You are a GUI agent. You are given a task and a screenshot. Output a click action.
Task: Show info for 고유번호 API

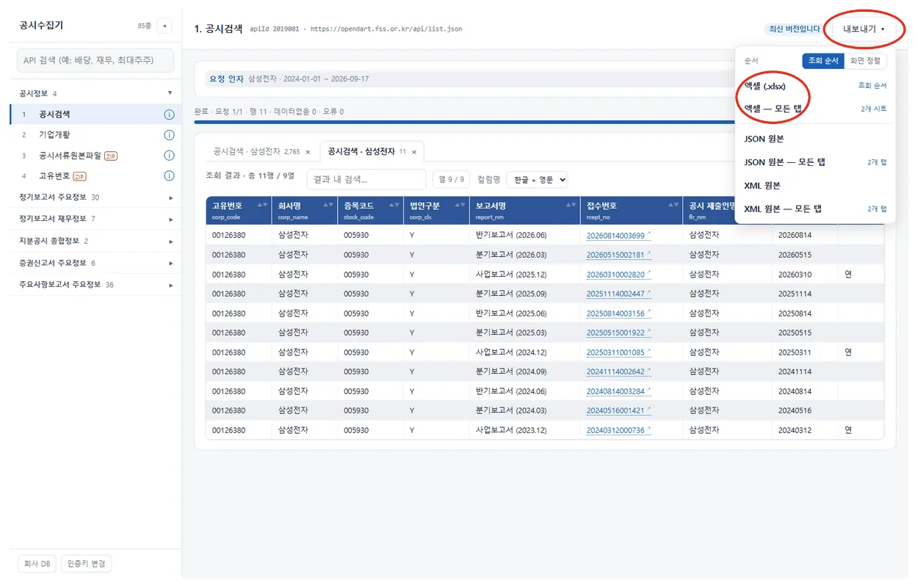(x=169, y=176)
